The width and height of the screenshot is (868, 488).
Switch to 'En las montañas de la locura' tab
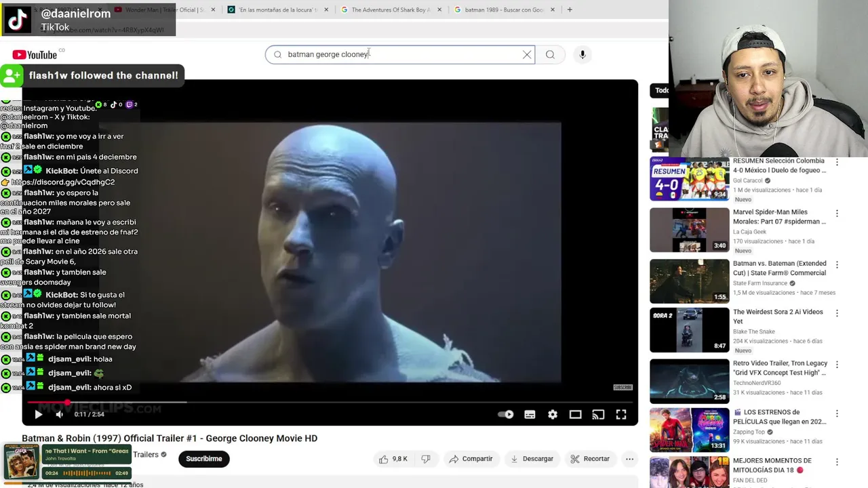pyautogui.click(x=278, y=9)
